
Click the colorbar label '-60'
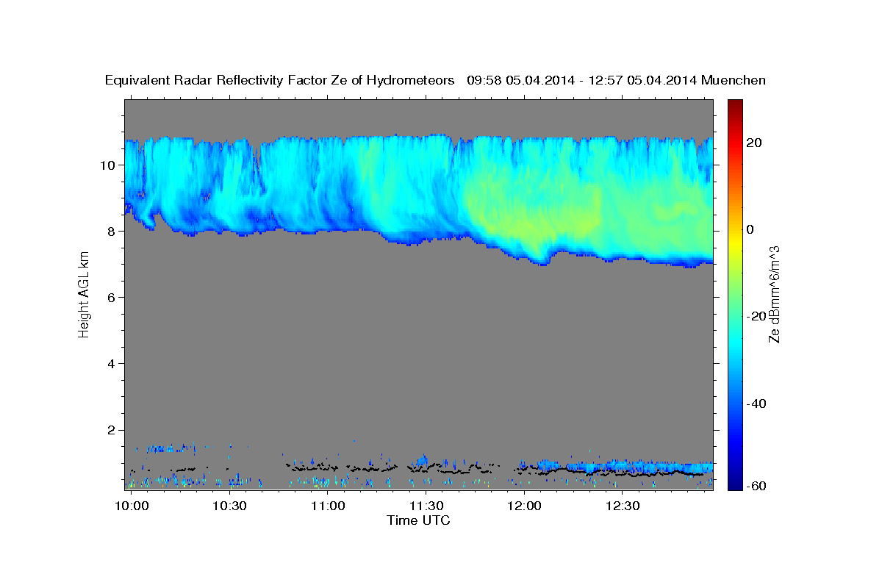tap(756, 485)
